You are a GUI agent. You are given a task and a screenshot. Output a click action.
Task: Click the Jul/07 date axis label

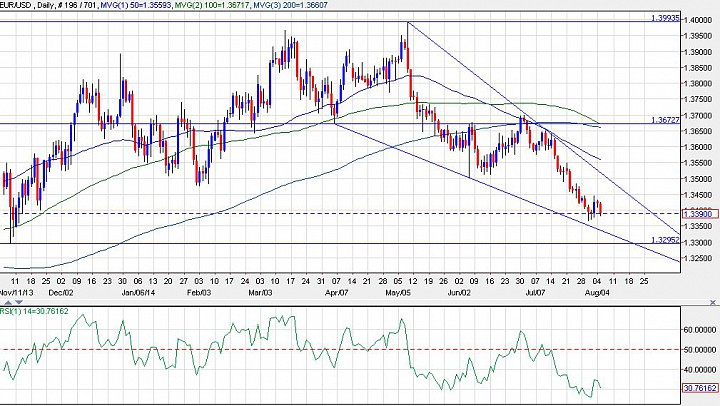click(x=535, y=293)
